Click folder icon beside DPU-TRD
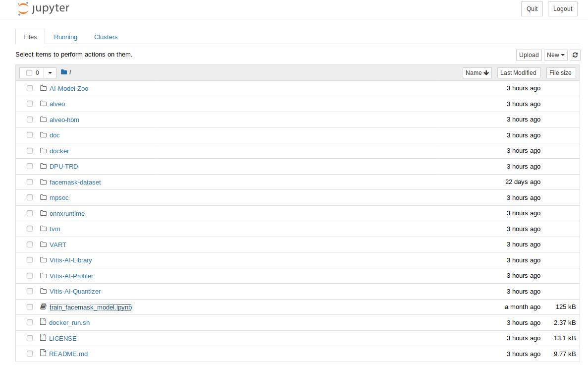 tap(43, 166)
